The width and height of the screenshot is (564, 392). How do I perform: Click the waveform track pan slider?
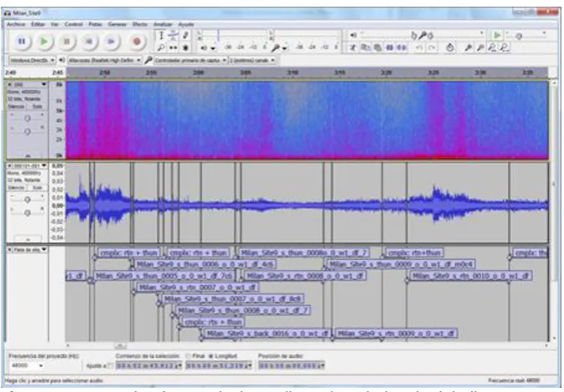27,213
